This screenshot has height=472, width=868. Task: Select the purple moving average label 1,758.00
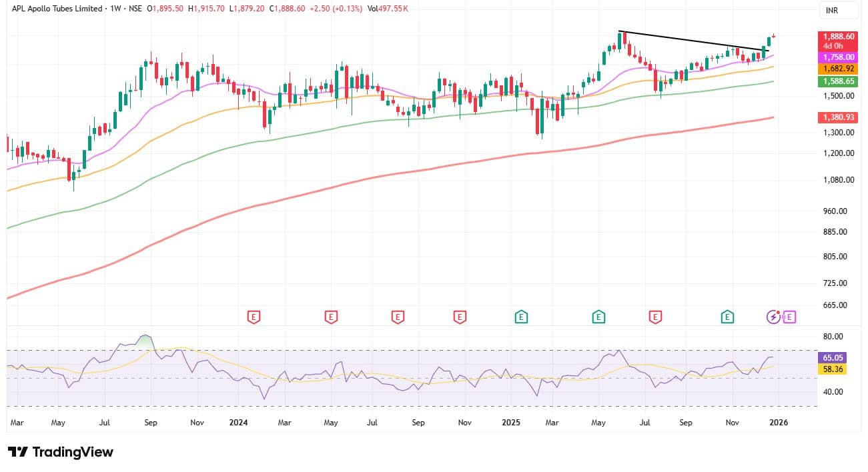[839, 57]
